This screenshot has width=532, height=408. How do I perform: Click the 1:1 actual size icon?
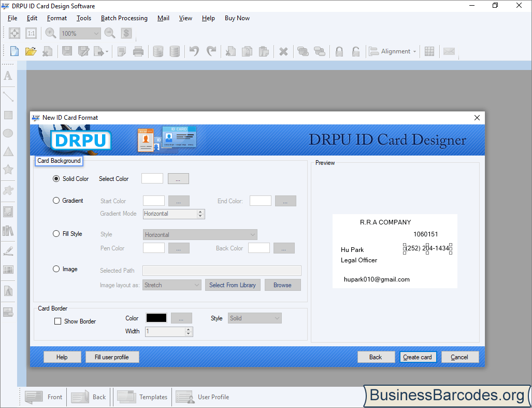click(31, 33)
